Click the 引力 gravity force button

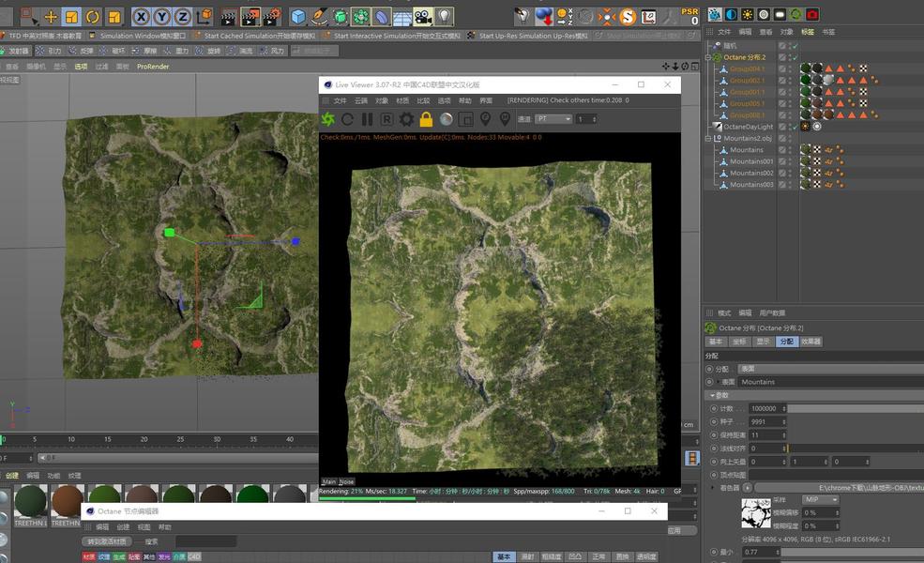point(48,51)
